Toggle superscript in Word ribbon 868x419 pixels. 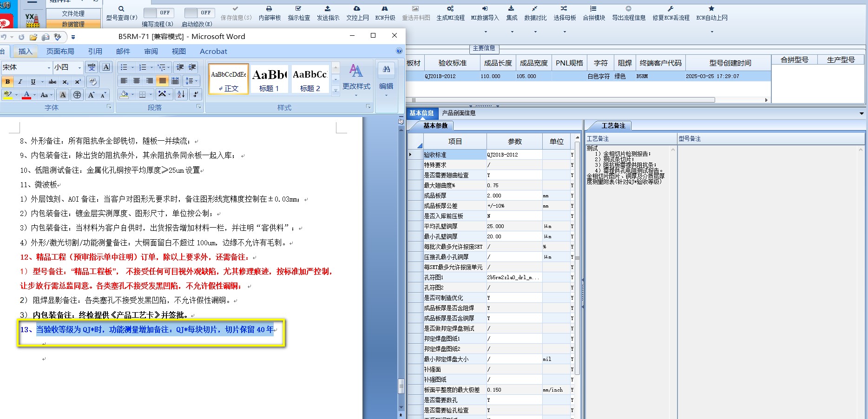78,82
